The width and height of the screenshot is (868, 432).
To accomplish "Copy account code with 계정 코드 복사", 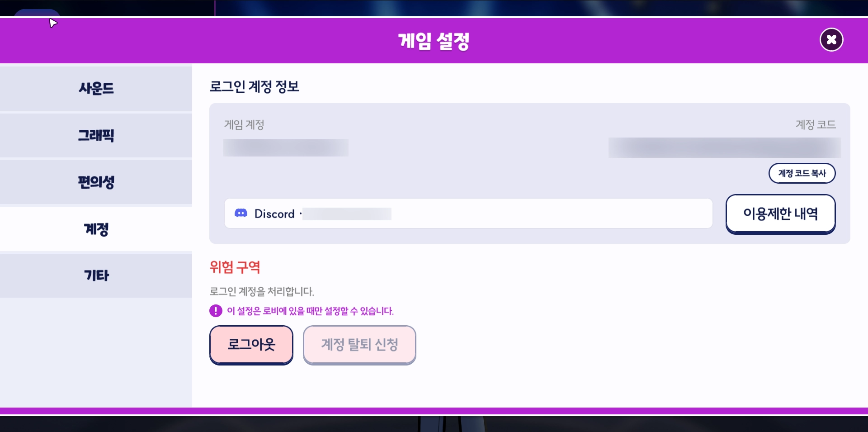I will tap(802, 173).
